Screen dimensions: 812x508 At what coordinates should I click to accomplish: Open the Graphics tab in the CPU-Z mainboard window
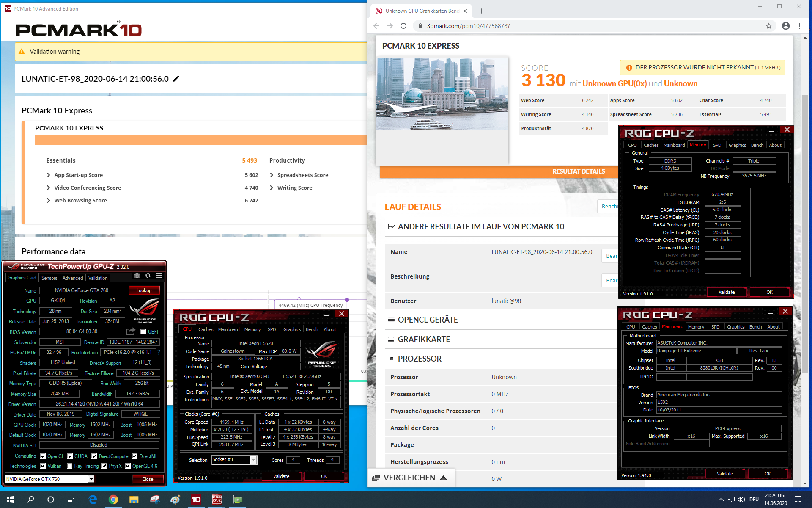(x=735, y=326)
